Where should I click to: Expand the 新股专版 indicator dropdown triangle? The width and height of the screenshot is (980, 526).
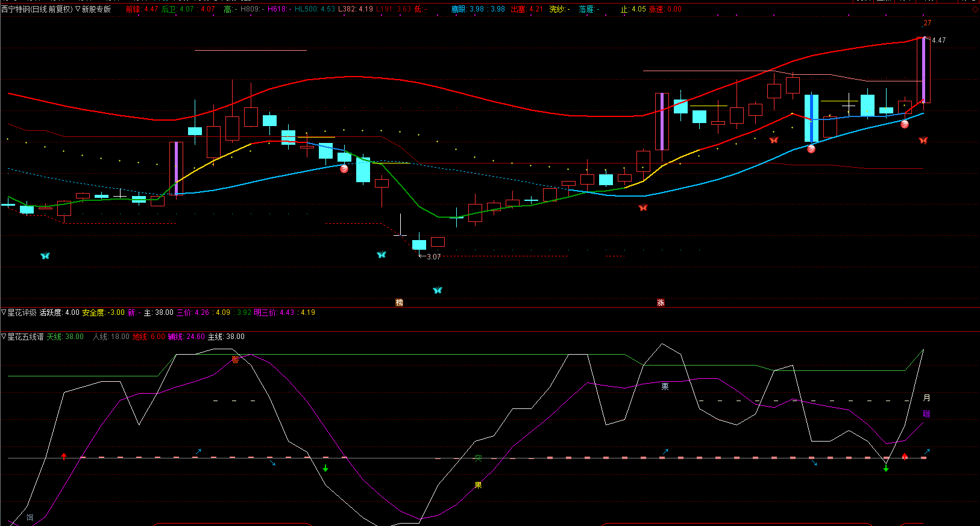click(x=78, y=9)
